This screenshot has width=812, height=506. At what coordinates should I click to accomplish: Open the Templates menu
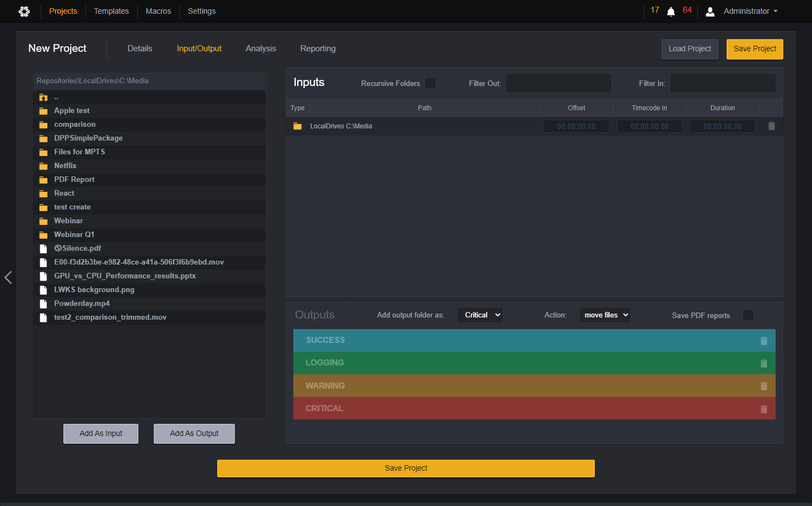coord(111,11)
